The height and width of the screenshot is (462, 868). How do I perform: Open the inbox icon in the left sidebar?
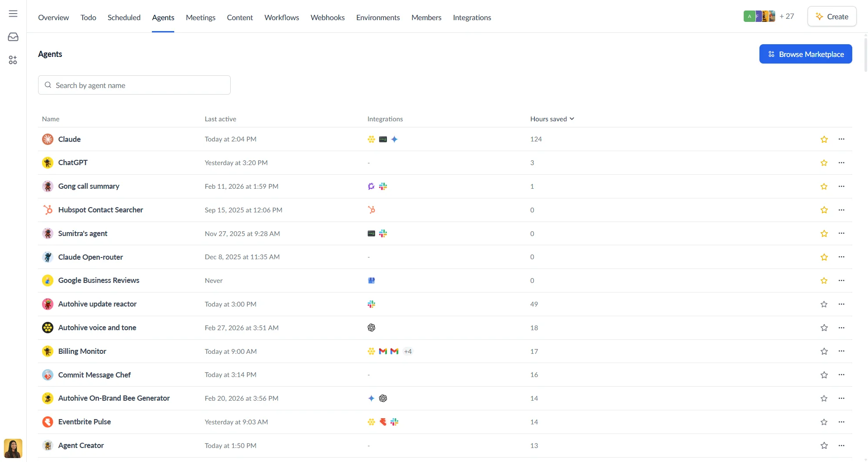(13, 37)
